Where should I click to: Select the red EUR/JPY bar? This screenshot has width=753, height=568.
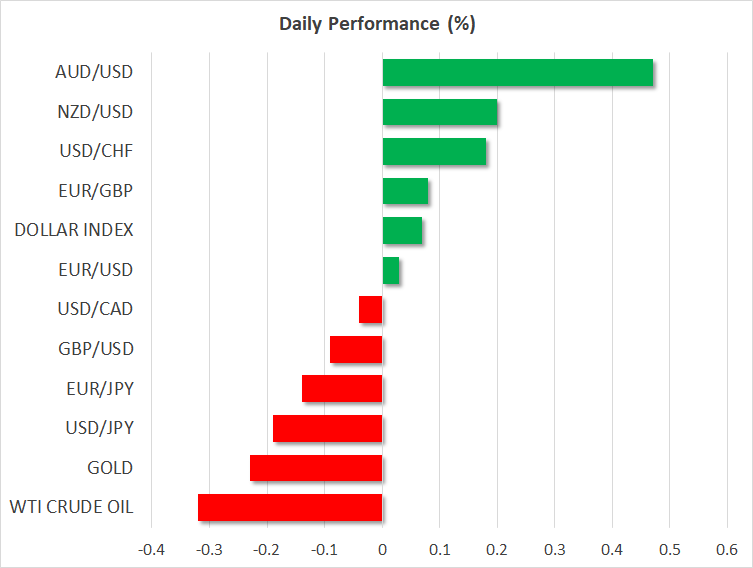click(342, 389)
